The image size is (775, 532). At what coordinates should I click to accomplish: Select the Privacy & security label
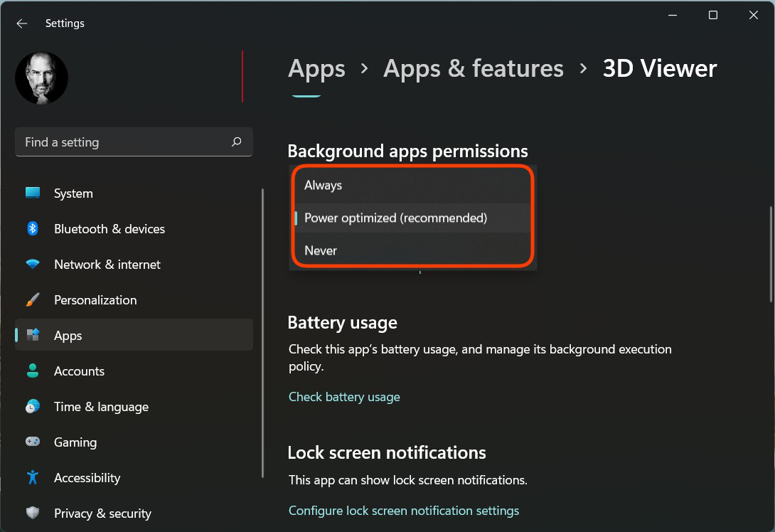(x=102, y=514)
